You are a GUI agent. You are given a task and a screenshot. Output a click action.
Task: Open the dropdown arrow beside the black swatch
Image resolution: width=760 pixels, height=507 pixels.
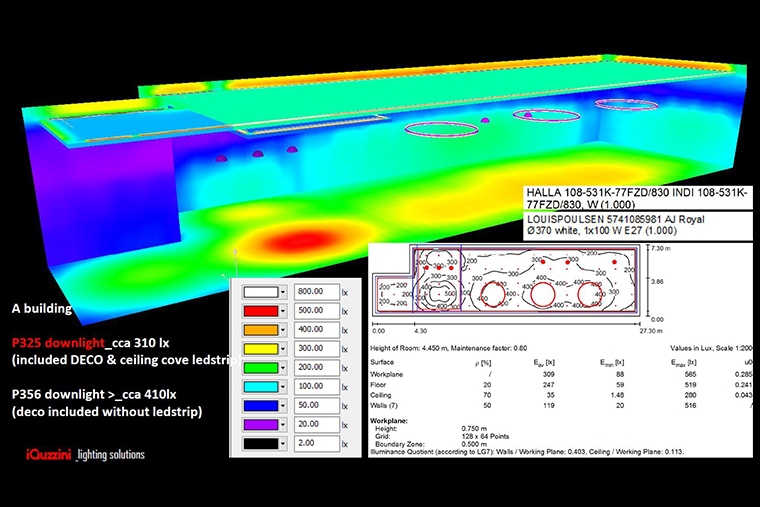(283, 444)
